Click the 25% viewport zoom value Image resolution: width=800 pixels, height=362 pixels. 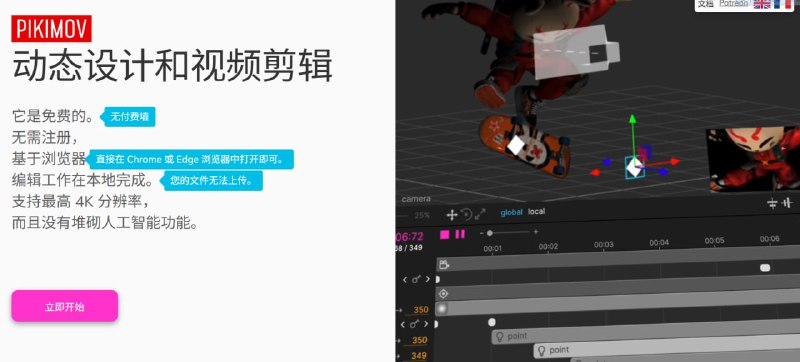pyautogui.click(x=422, y=215)
